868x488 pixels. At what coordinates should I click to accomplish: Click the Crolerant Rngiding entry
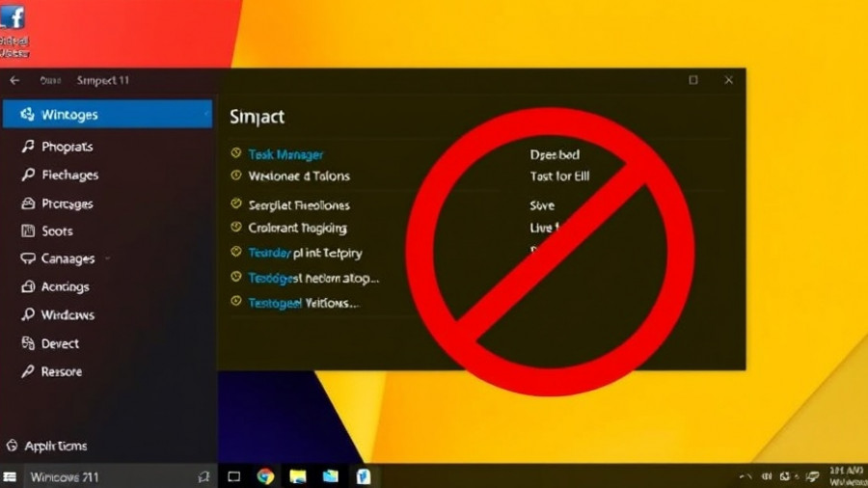coord(297,228)
